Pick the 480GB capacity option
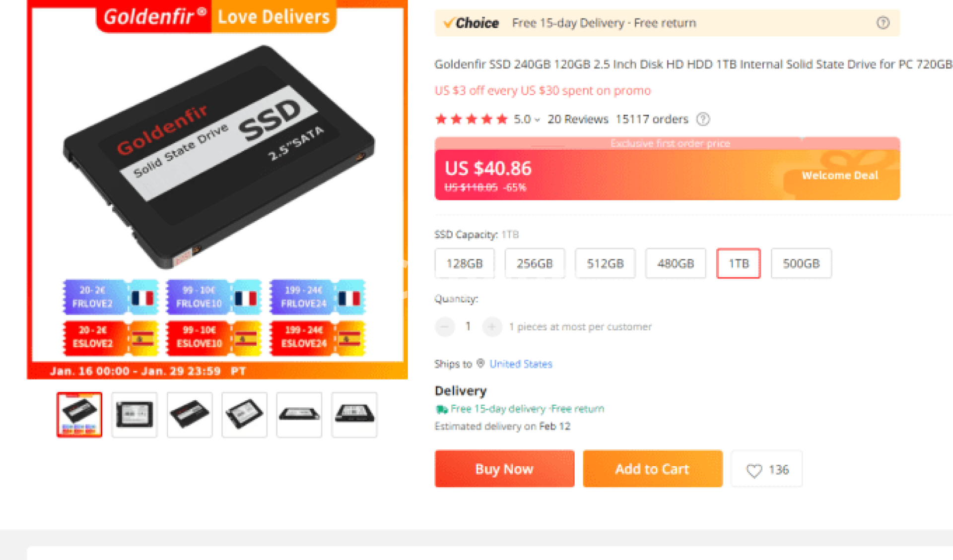 [x=676, y=263]
